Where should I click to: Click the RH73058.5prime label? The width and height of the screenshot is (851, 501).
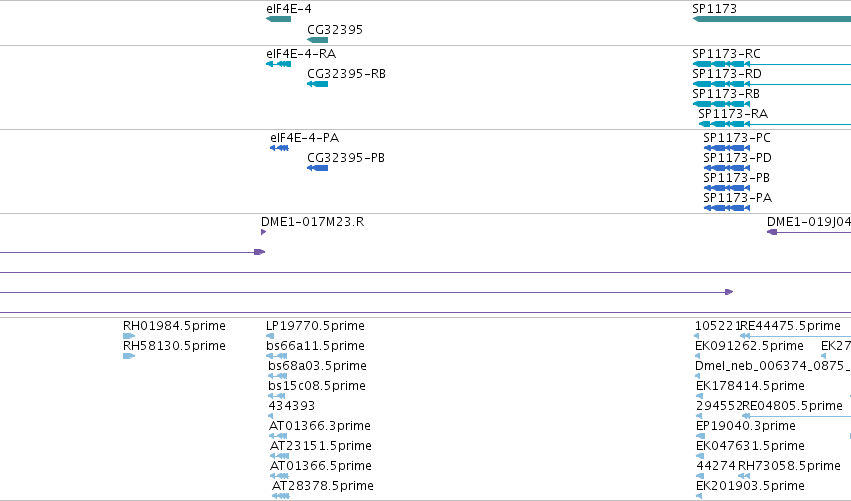click(x=790, y=466)
